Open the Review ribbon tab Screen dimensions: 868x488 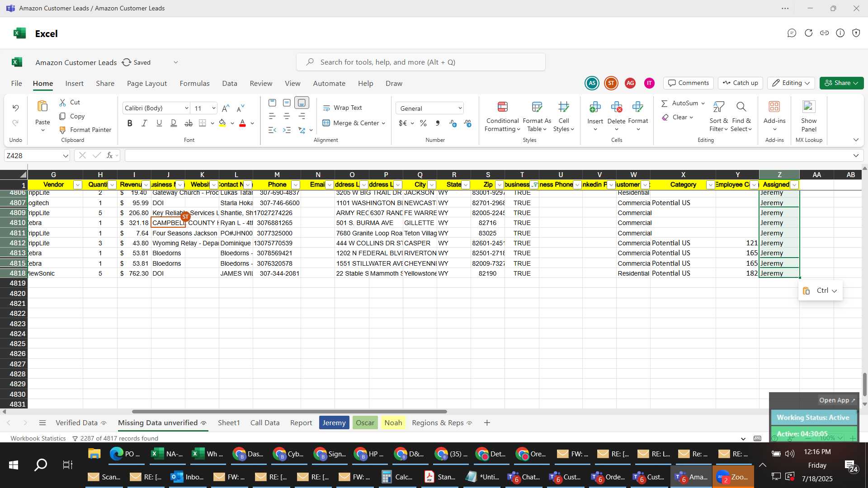pos(261,84)
